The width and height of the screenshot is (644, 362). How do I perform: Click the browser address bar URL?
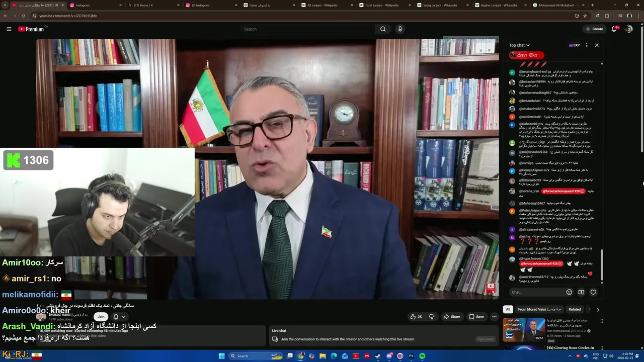68,16
